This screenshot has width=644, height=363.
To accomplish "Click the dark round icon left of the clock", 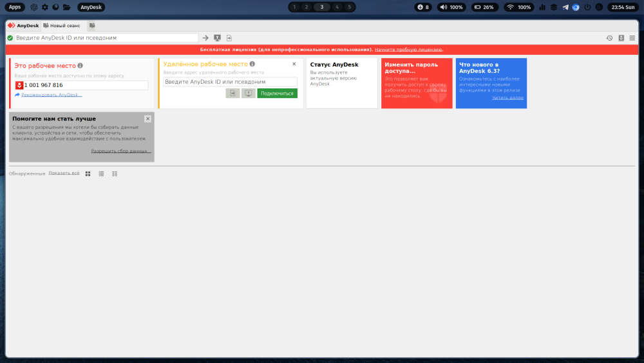I will point(599,7).
